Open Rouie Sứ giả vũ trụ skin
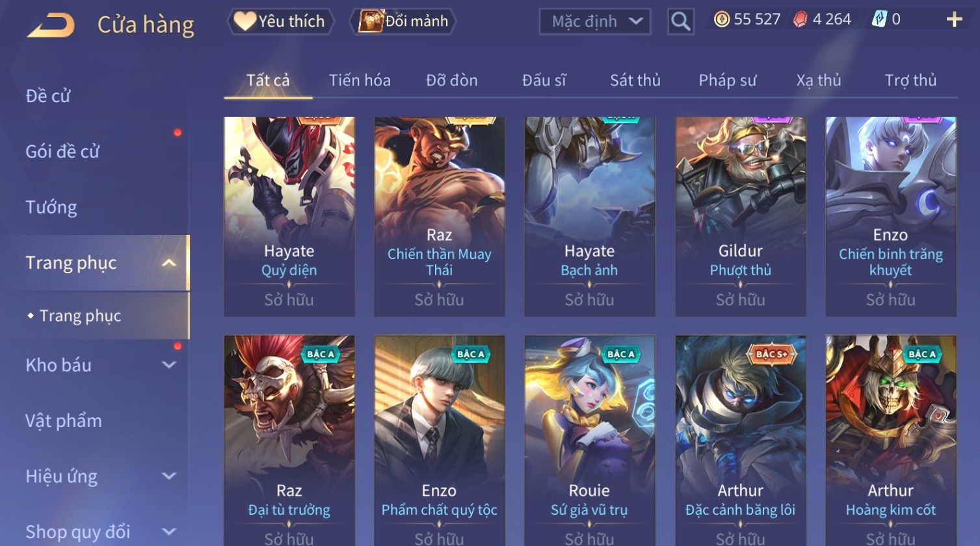Screen dimensions: 980x546 (x=589, y=441)
